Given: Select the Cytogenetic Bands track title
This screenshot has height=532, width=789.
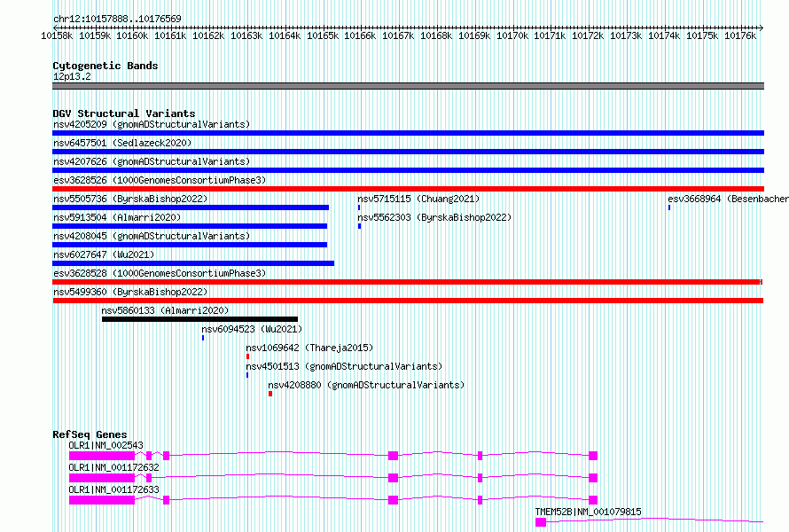Looking at the screenshot, I should pyautogui.click(x=105, y=66).
